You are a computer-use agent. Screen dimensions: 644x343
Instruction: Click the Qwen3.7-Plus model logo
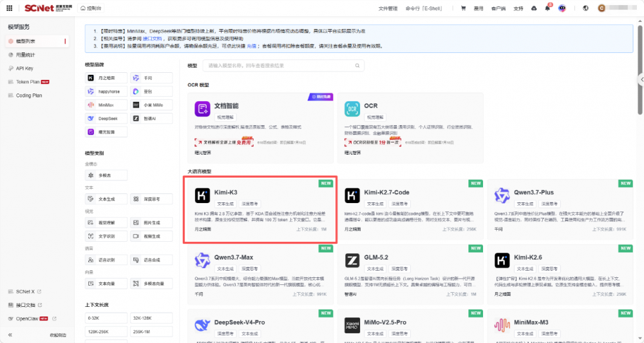click(502, 195)
